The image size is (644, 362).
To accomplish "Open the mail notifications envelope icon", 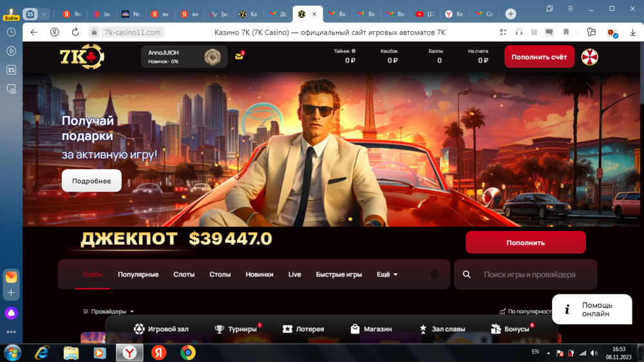I will pyautogui.click(x=239, y=57).
